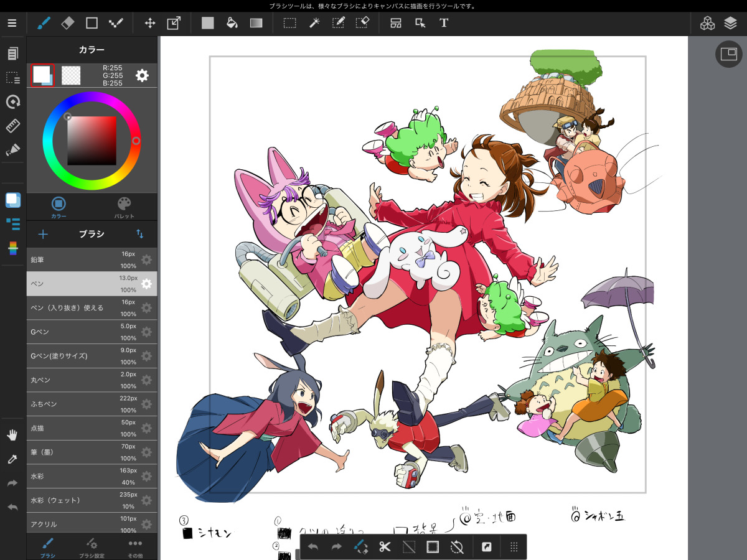Select the Selection Eraser tool

[362, 24]
